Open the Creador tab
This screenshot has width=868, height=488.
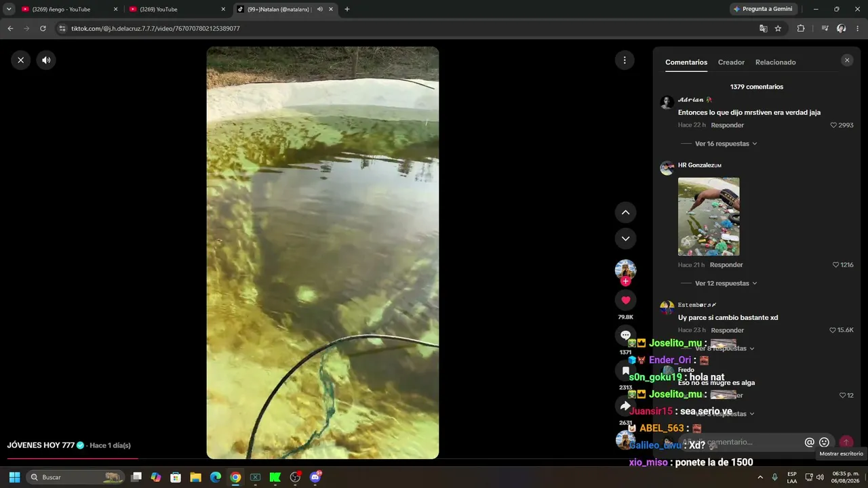pos(731,62)
